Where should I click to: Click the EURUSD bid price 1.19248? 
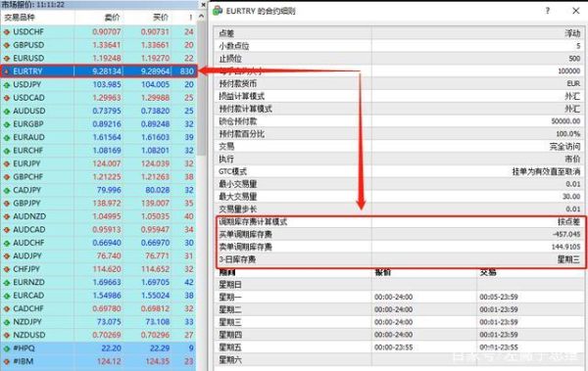click(107, 59)
